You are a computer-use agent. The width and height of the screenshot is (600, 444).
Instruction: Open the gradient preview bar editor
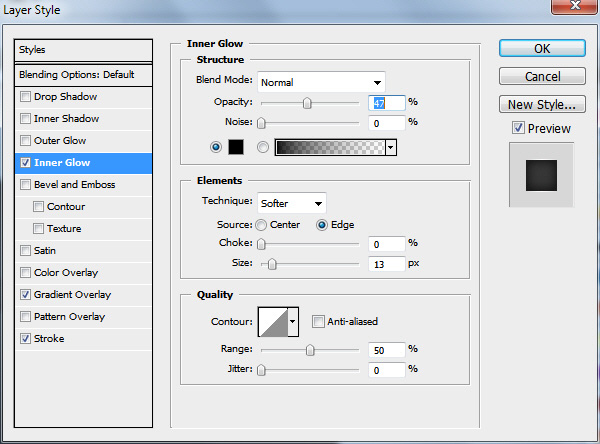pos(330,147)
